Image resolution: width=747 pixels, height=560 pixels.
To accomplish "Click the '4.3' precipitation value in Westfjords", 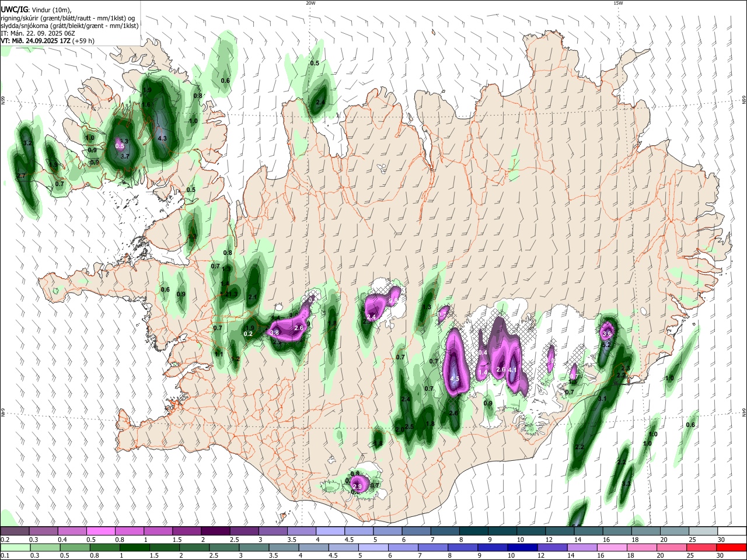I will (162, 139).
